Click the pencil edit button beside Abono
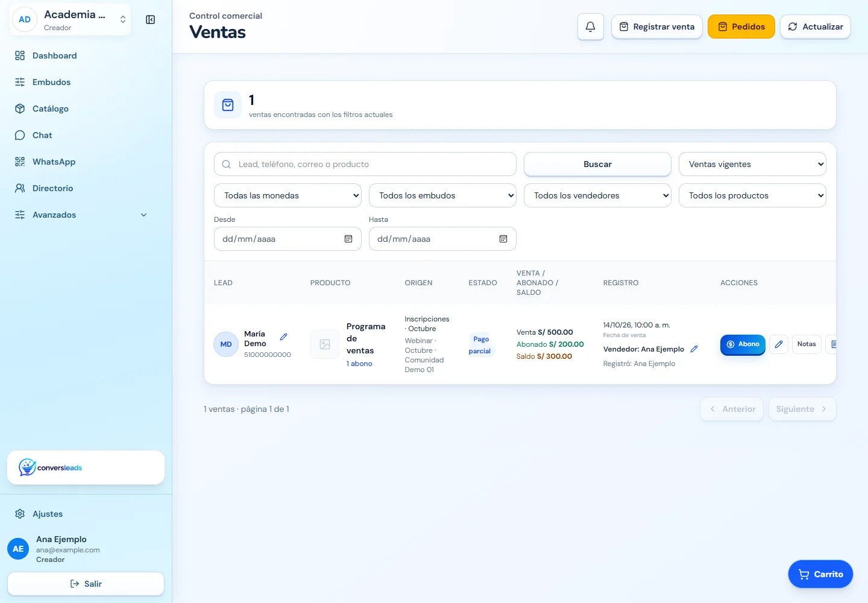868x603 pixels. [779, 344]
